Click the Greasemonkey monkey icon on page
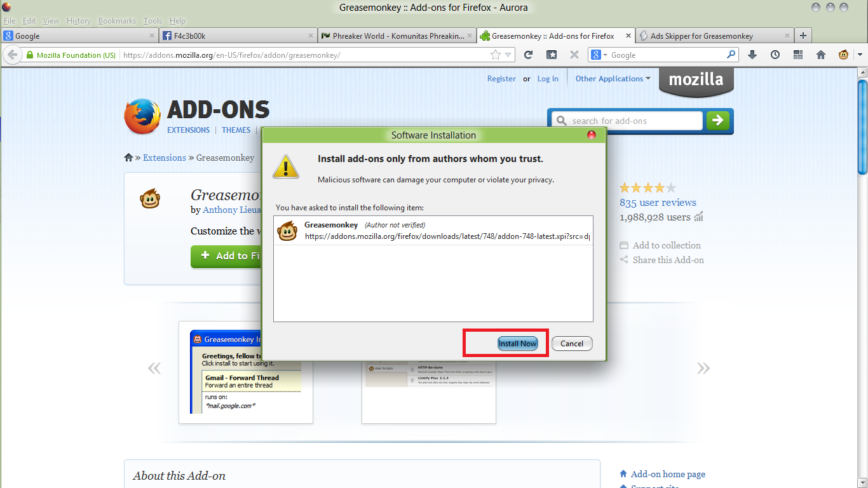Viewport: 868px width, 488px height. pyautogui.click(x=150, y=199)
